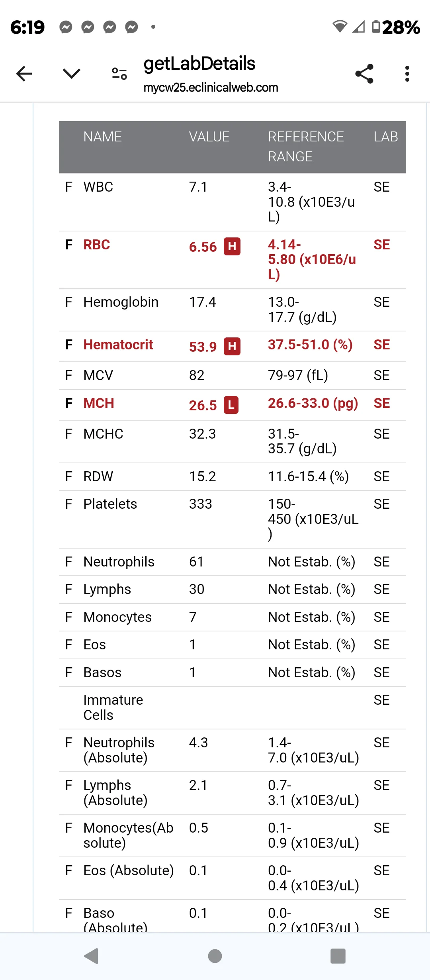Tap the H flag beside Hematocrit value
Viewport: 430px width, 980px height.
232,346
